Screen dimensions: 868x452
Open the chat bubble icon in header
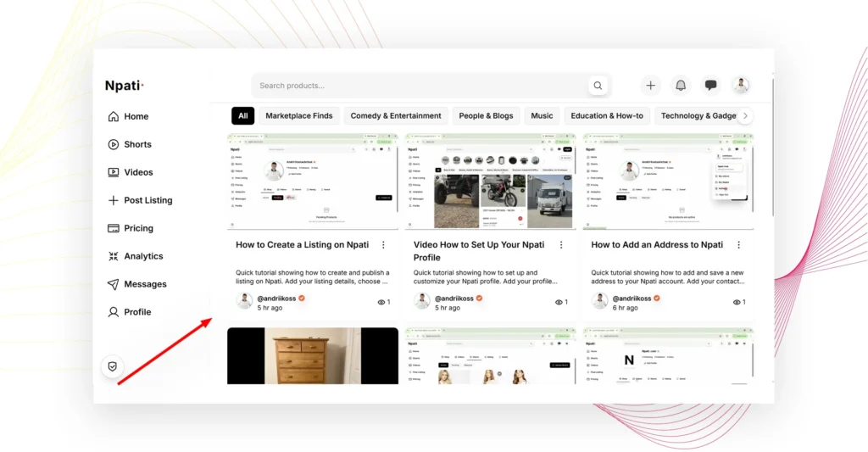(710, 86)
